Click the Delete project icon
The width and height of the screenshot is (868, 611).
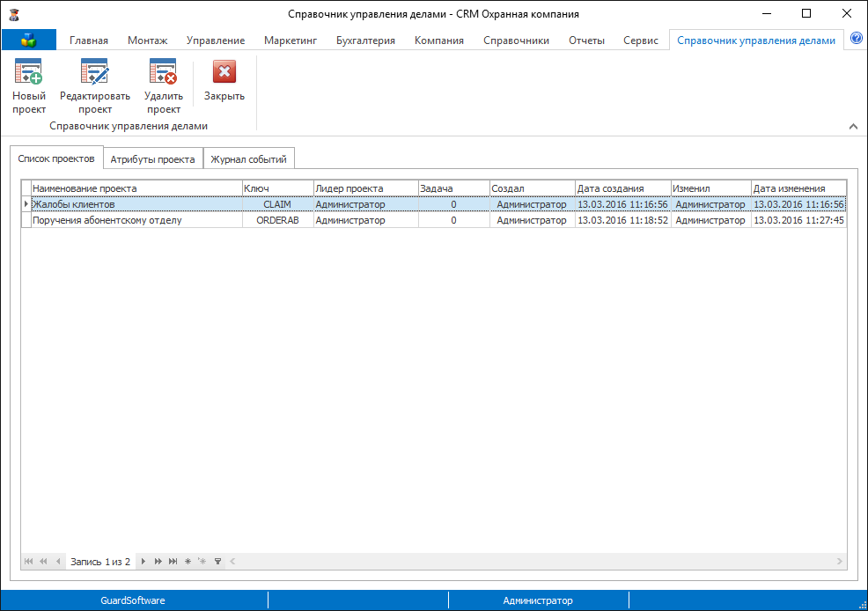164,71
